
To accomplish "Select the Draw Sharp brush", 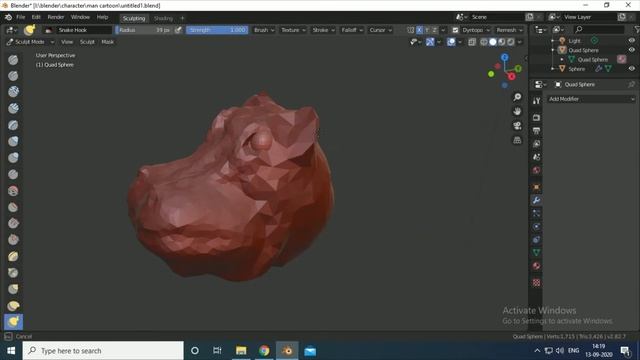I will coord(13,76).
